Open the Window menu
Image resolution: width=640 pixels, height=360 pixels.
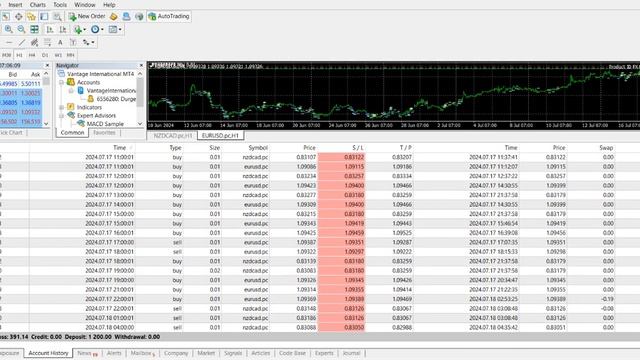84,5
